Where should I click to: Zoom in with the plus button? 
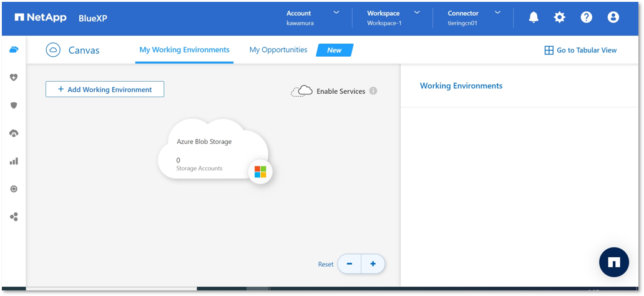tap(373, 264)
